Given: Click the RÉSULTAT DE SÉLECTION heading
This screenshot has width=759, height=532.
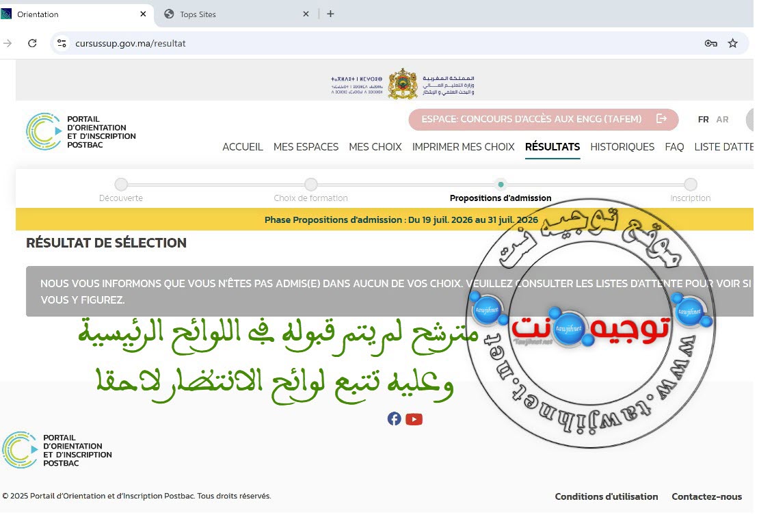Looking at the screenshot, I should tap(106, 243).
